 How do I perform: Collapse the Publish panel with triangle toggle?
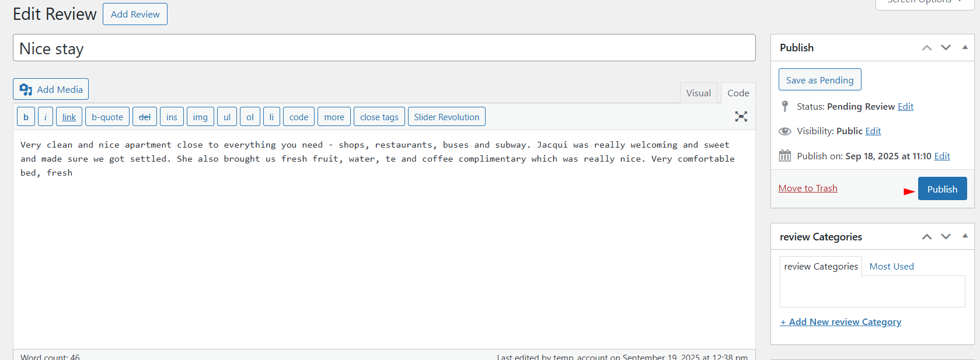[965, 47]
